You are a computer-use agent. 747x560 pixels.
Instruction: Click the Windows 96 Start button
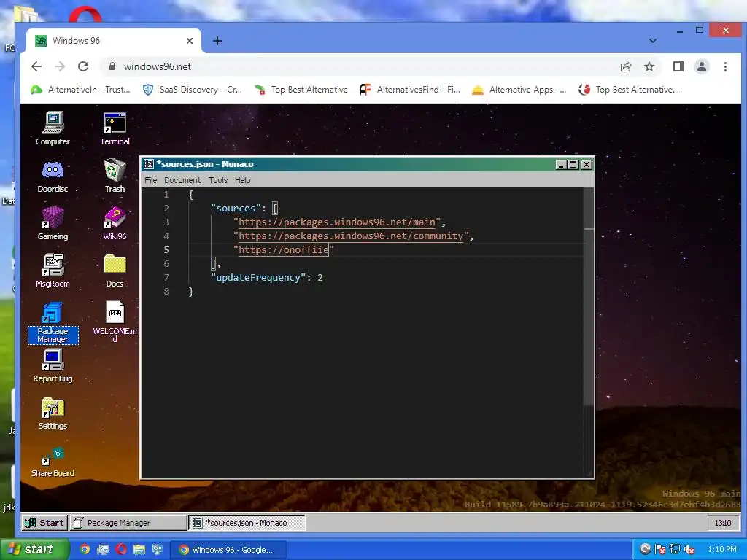(44, 522)
